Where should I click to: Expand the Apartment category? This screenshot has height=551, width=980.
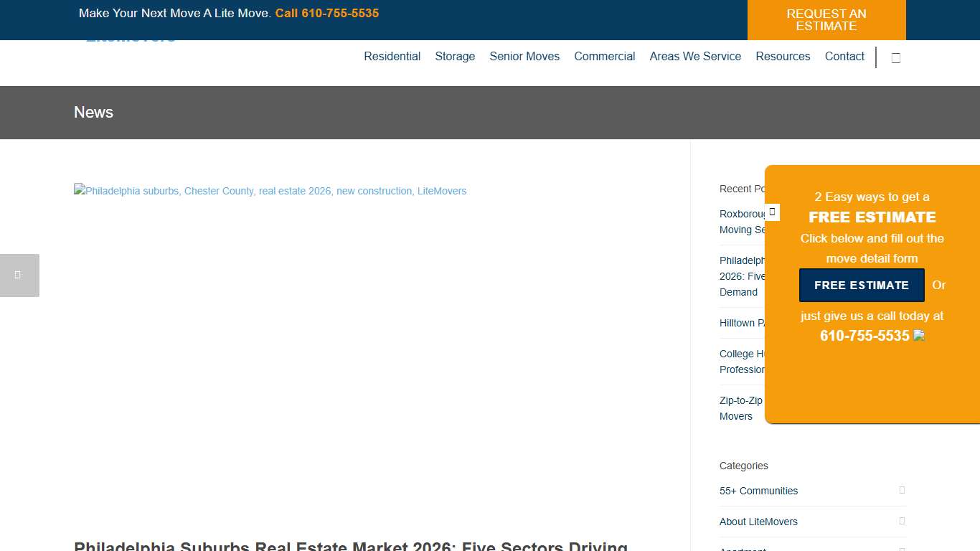click(902, 549)
